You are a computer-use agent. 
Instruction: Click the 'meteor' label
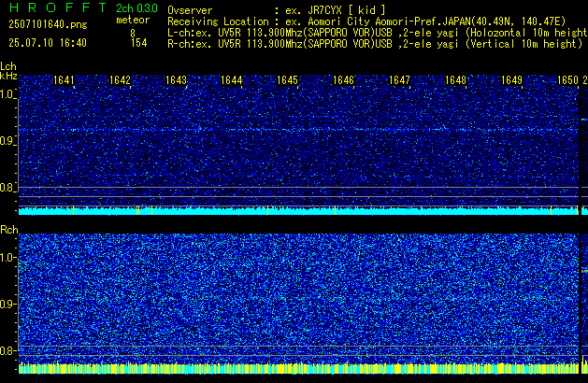133,20
